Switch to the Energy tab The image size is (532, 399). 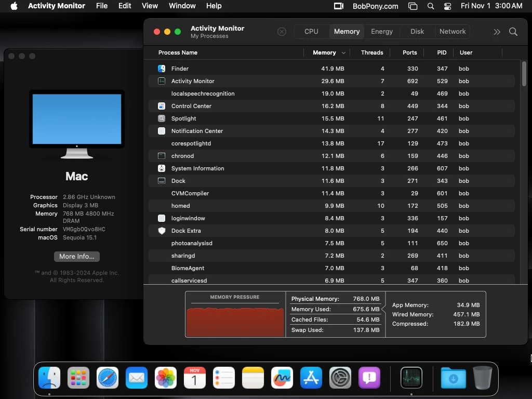382,32
